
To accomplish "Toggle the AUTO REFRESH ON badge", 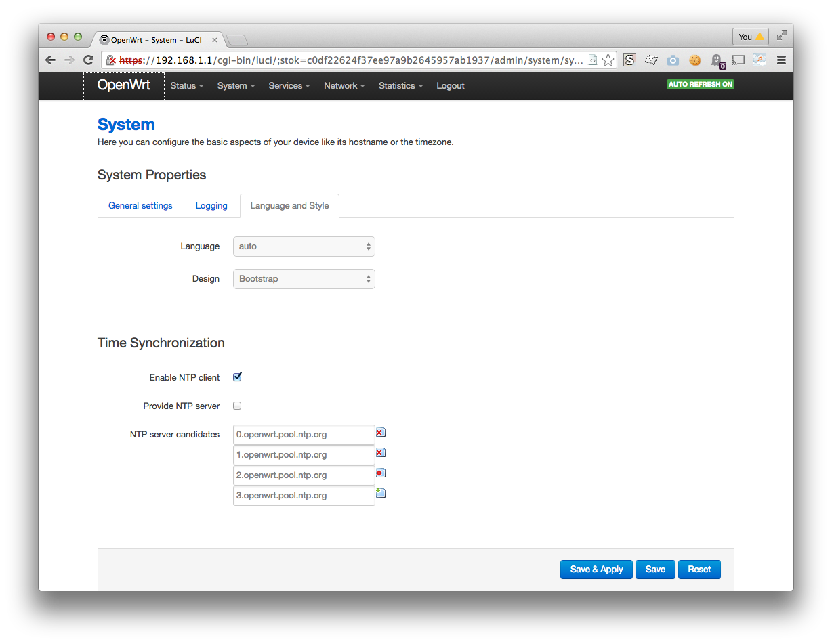I will click(701, 85).
